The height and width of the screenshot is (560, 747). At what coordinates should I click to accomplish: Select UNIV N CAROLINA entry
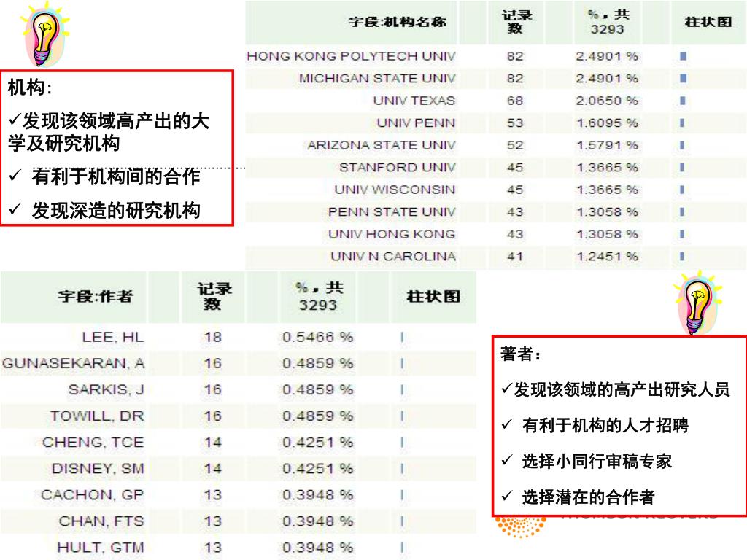393,256
